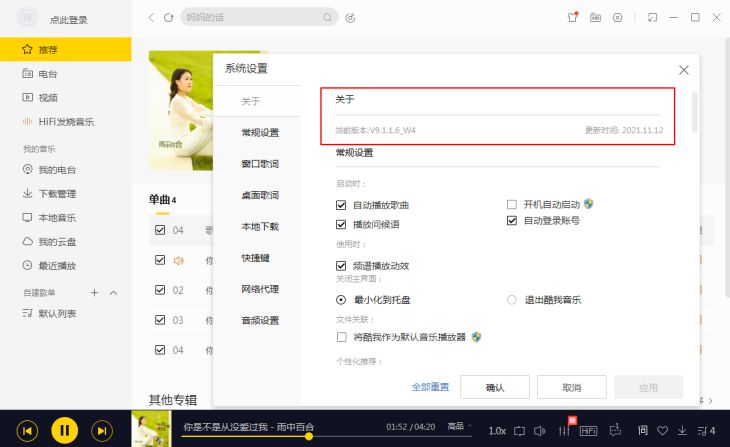Open the 桌面歌词 settings section
Viewport: 730px width, 447px height.
(260, 195)
